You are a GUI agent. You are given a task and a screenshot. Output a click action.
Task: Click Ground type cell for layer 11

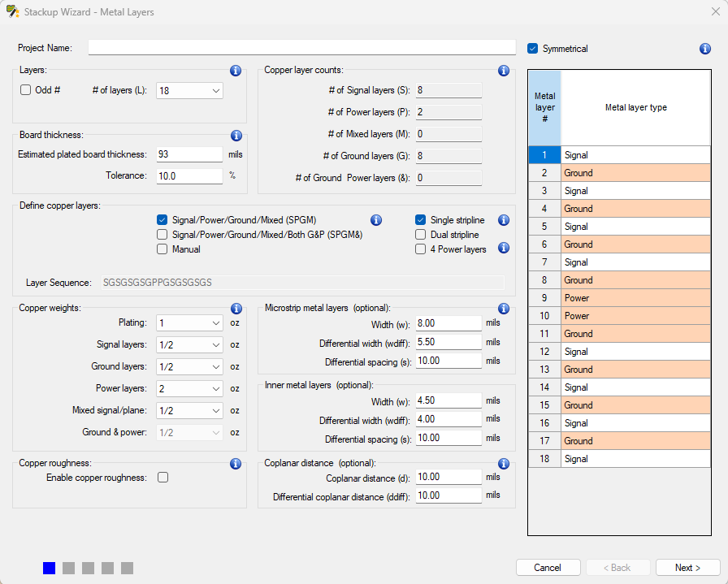click(635, 334)
